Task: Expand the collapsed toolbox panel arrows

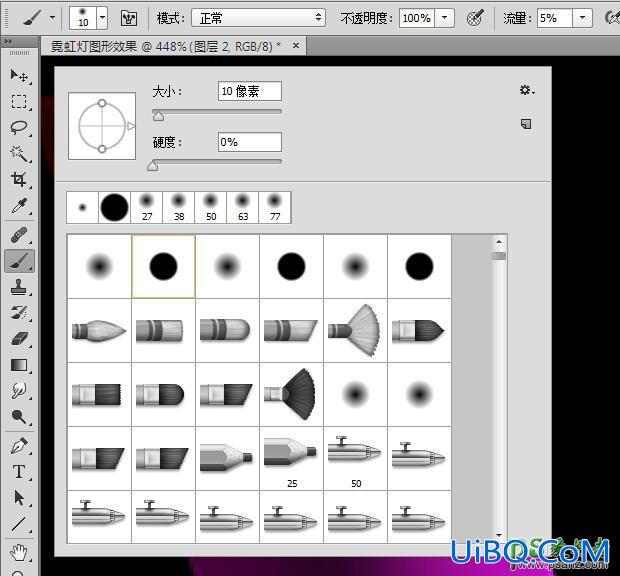Action: (8, 41)
